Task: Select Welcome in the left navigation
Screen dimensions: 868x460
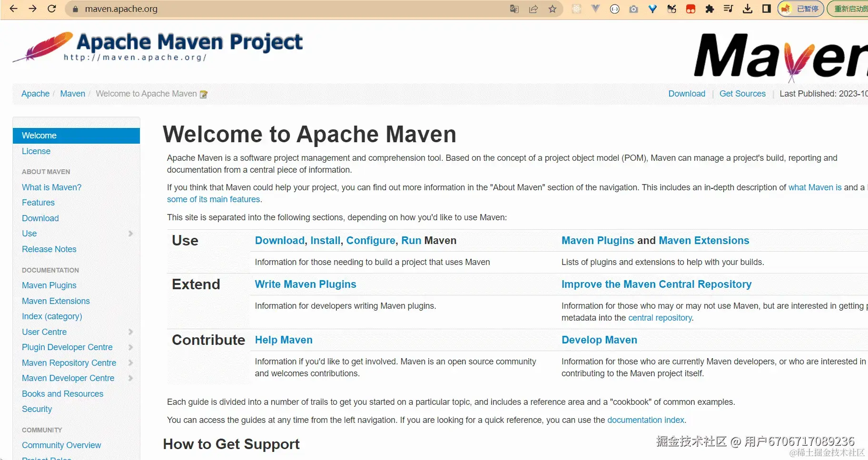Action: [x=76, y=136]
